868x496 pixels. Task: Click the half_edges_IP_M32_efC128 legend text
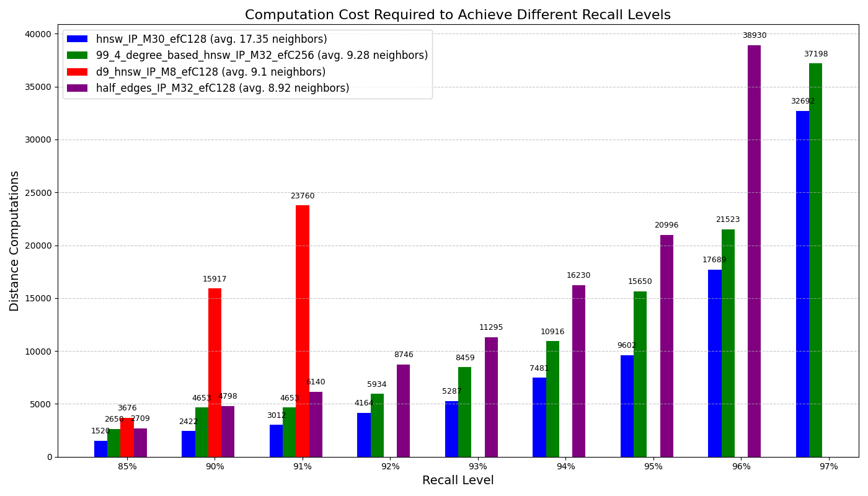tap(222, 88)
